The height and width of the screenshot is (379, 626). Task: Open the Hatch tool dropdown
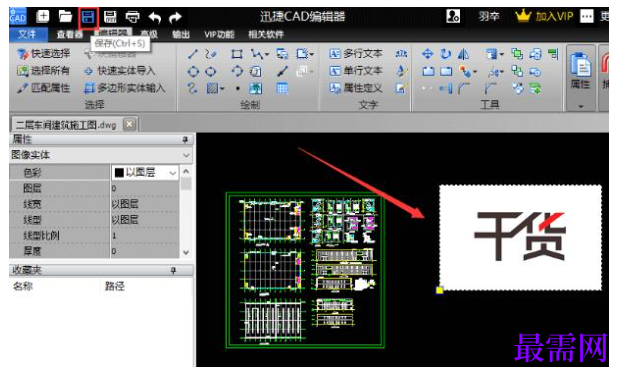222,88
